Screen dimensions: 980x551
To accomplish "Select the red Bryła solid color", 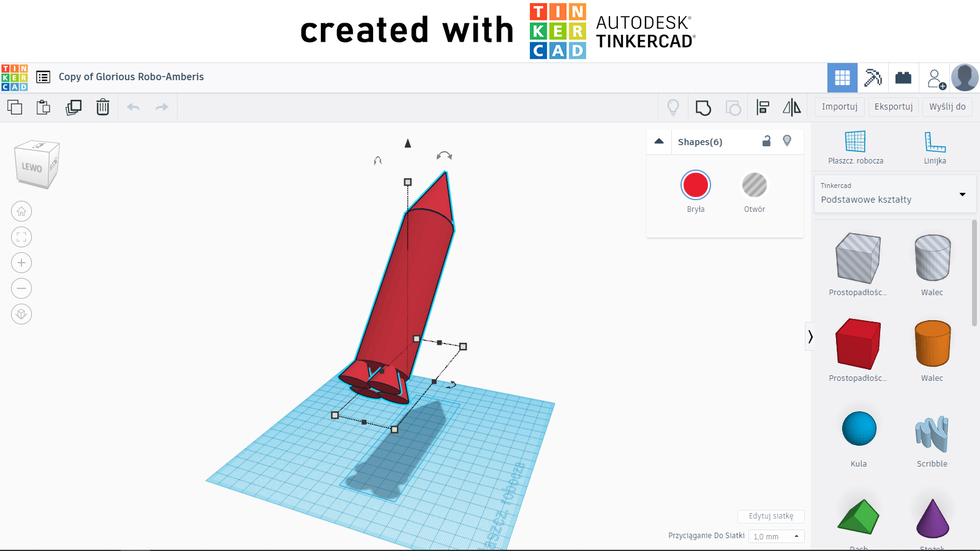I will pos(696,185).
